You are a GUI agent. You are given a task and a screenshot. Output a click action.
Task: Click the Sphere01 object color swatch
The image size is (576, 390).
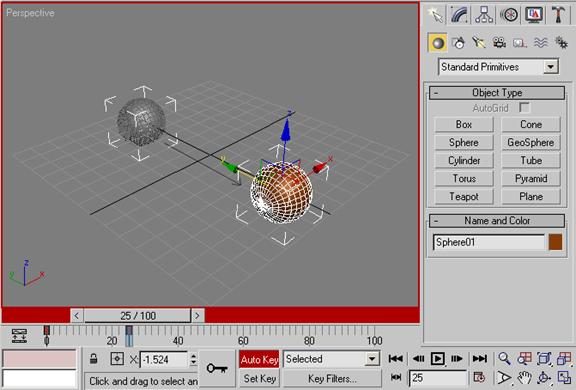click(x=555, y=242)
